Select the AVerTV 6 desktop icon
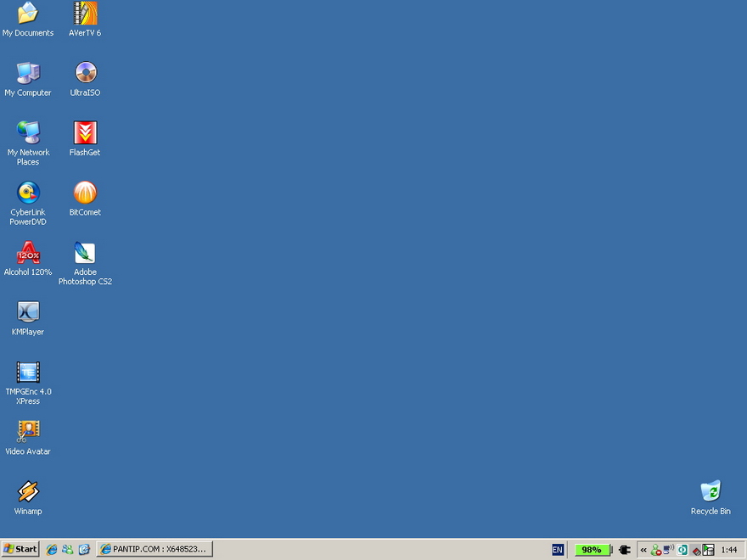 [x=85, y=19]
